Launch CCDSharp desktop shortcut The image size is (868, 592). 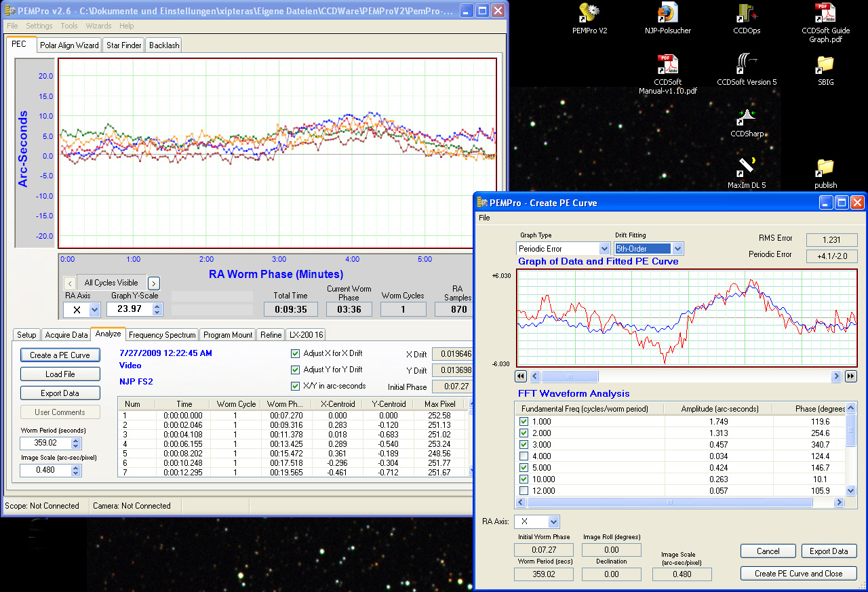point(747,117)
